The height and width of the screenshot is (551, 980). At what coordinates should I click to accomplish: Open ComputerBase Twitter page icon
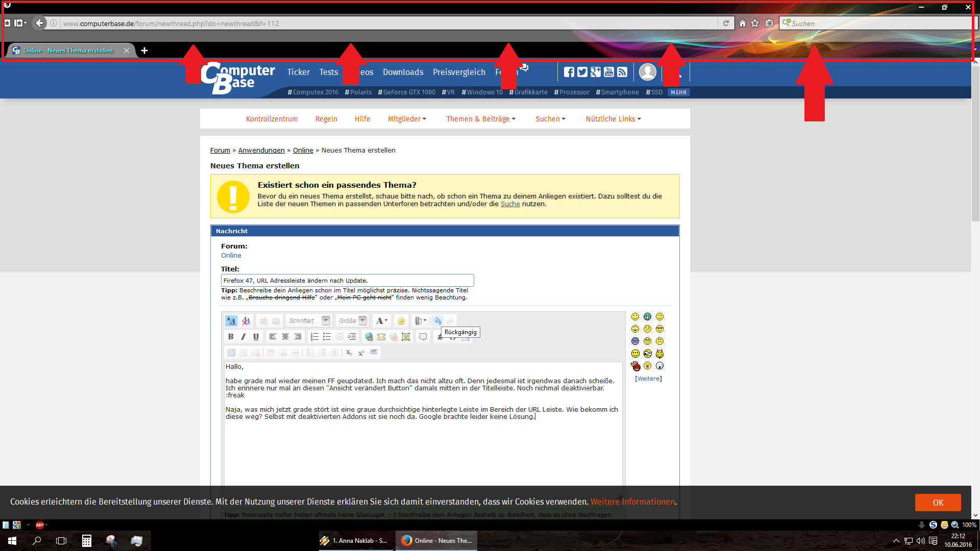pyautogui.click(x=582, y=72)
